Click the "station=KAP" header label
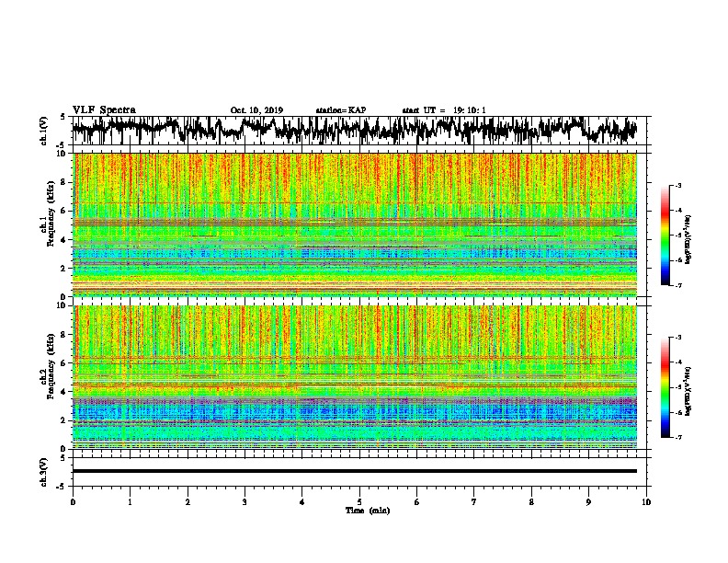Viewport: 728px width, 563px height. point(341,110)
